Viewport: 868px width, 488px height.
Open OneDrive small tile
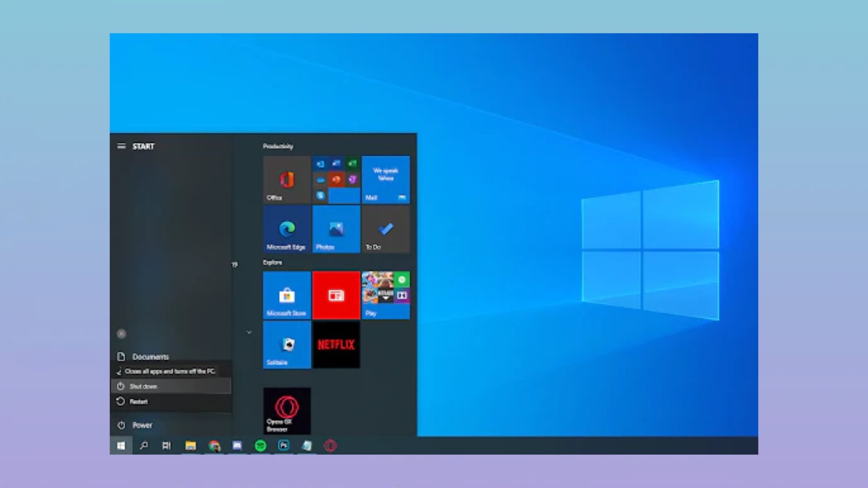coord(321,180)
